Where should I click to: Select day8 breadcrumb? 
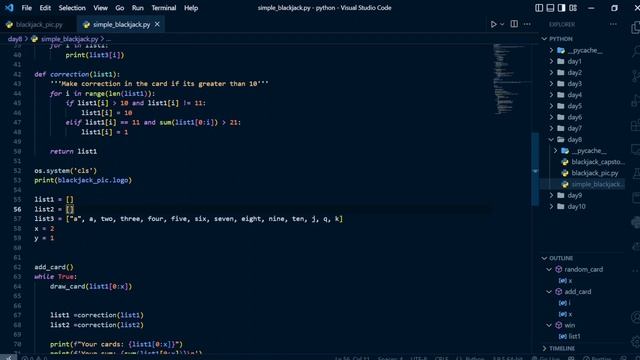click(15, 39)
